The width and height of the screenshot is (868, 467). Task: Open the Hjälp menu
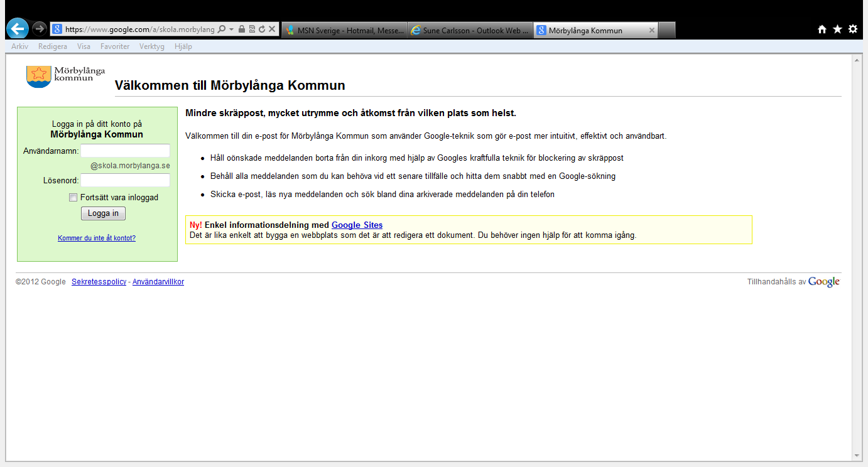tap(183, 46)
